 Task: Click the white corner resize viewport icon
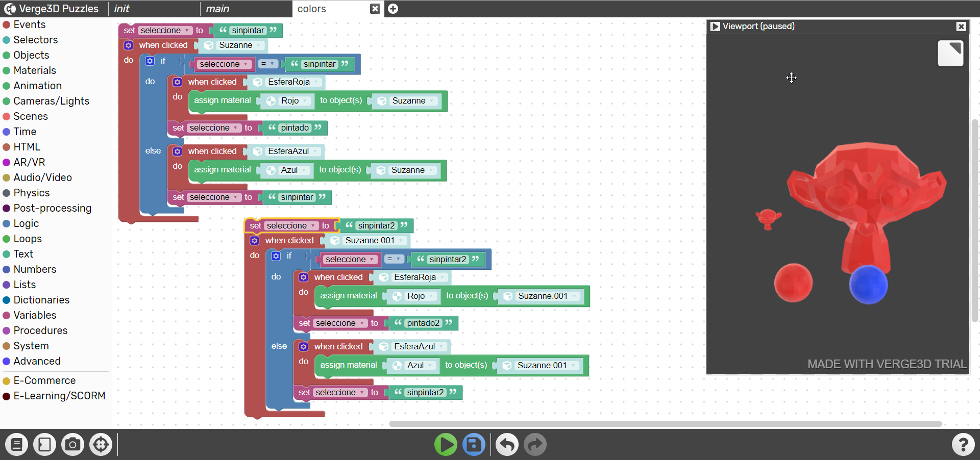[950, 54]
